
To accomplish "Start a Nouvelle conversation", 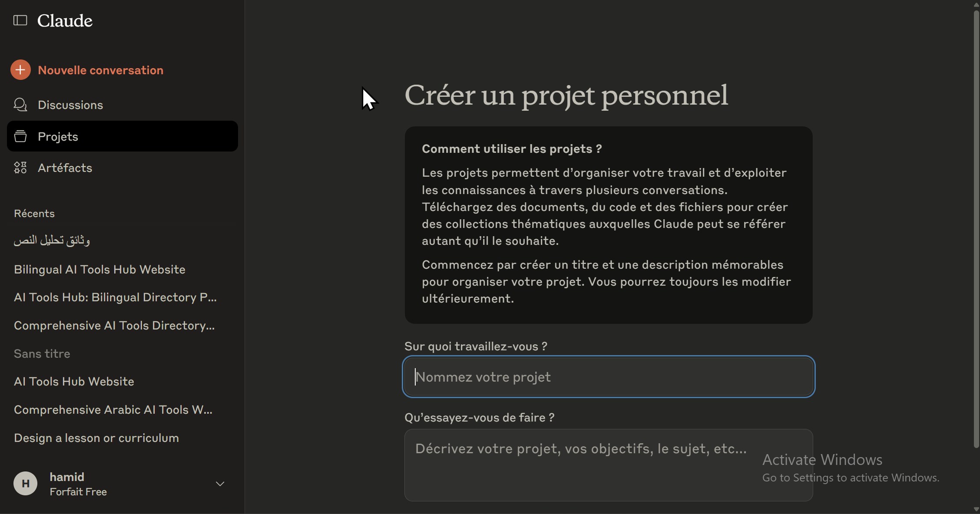I will click(x=100, y=70).
